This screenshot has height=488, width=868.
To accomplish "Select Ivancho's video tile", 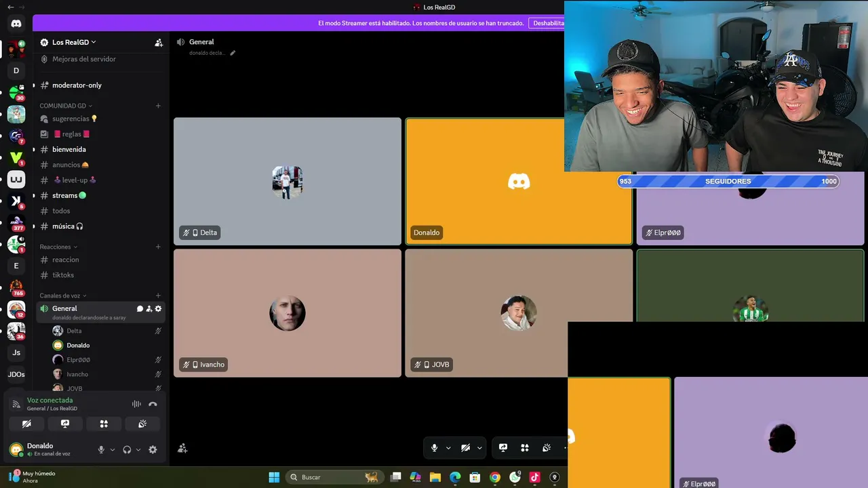I will click(x=288, y=313).
